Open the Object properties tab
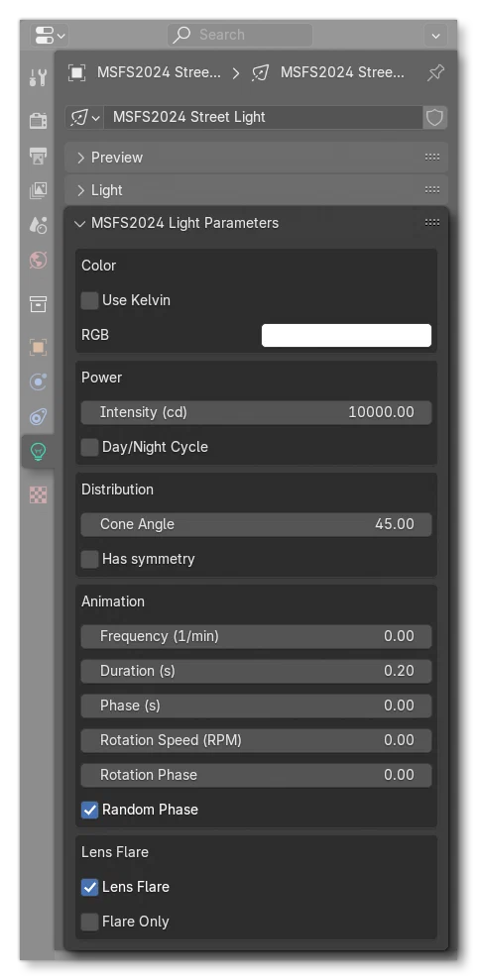The image size is (477, 980). (38, 347)
